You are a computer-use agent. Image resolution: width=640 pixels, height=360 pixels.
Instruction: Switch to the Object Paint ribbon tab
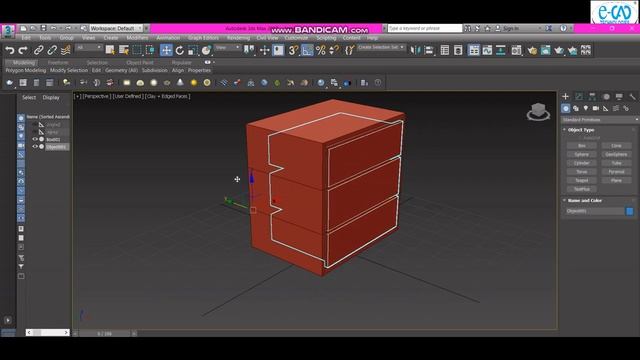point(140,62)
